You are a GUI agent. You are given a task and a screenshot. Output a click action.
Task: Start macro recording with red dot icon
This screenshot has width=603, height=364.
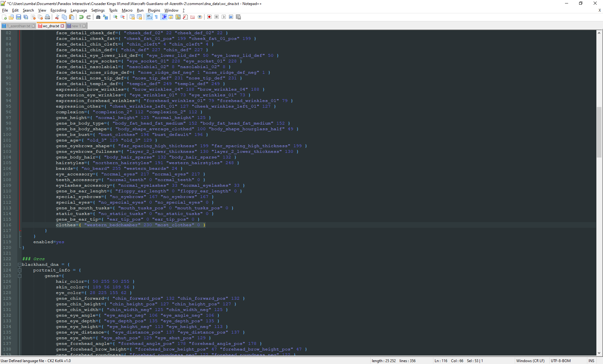click(x=209, y=17)
